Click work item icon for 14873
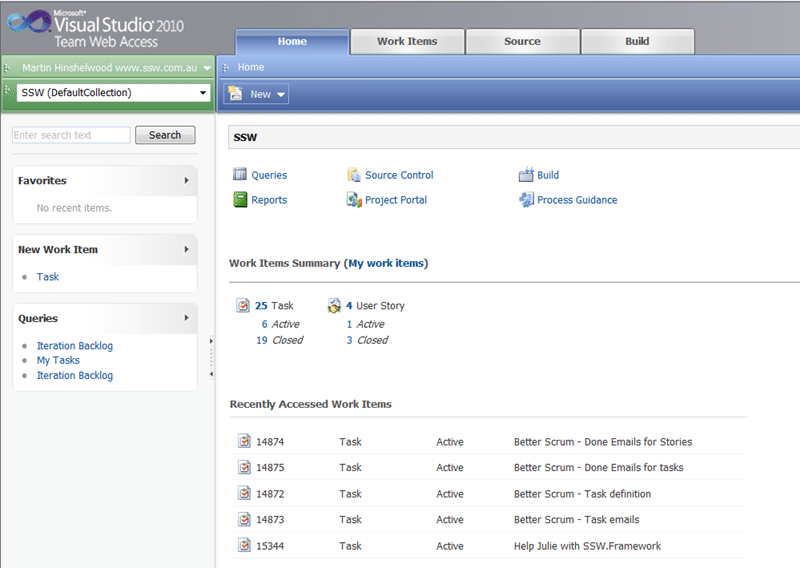The image size is (800, 568). 245,519
